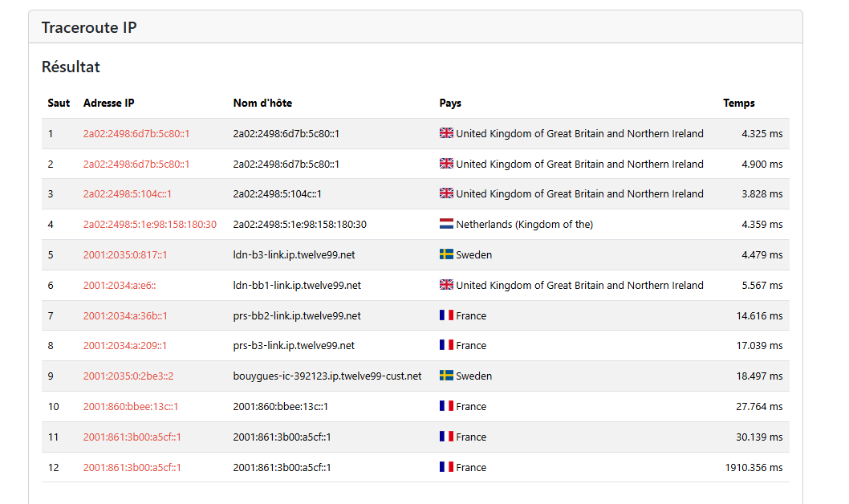Select hostname ldn-bb1-link.ip.twelve99.net
The width and height of the screenshot is (849, 504).
(297, 285)
